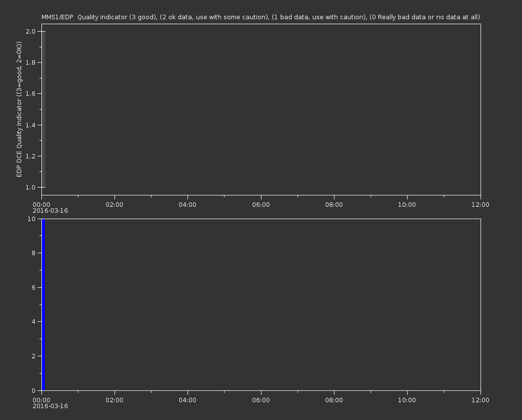Select the 1.8 y-axis tick label
The width and height of the screenshot is (522, 420).
coord(31,63)
